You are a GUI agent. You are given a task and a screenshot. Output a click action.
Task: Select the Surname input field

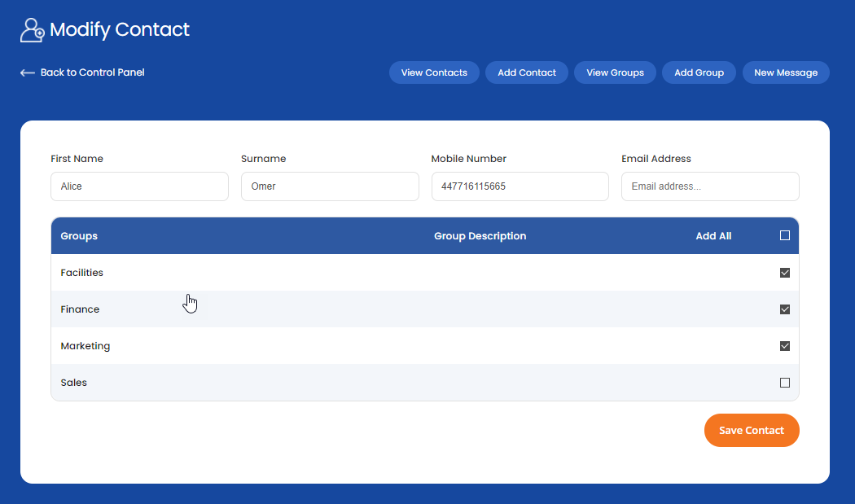click(x=330, y=186)
